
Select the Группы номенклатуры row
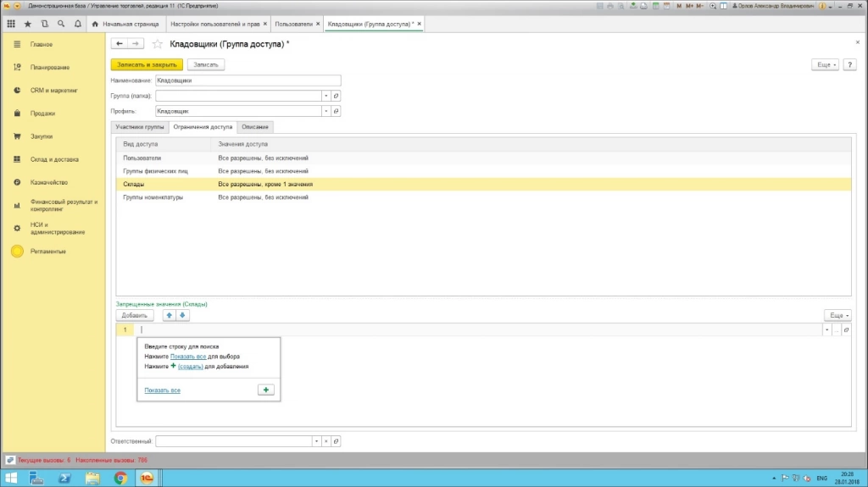click(483, 197)
